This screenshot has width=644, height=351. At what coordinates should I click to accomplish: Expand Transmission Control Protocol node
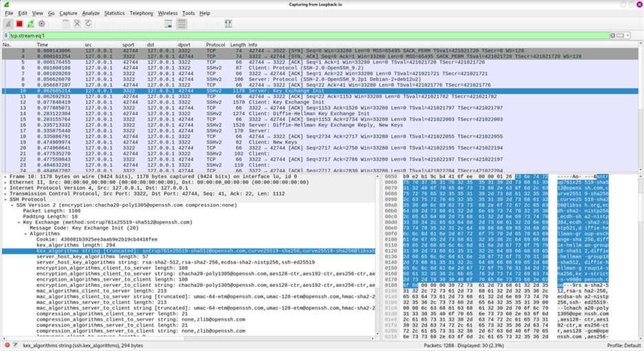point(6,194)
